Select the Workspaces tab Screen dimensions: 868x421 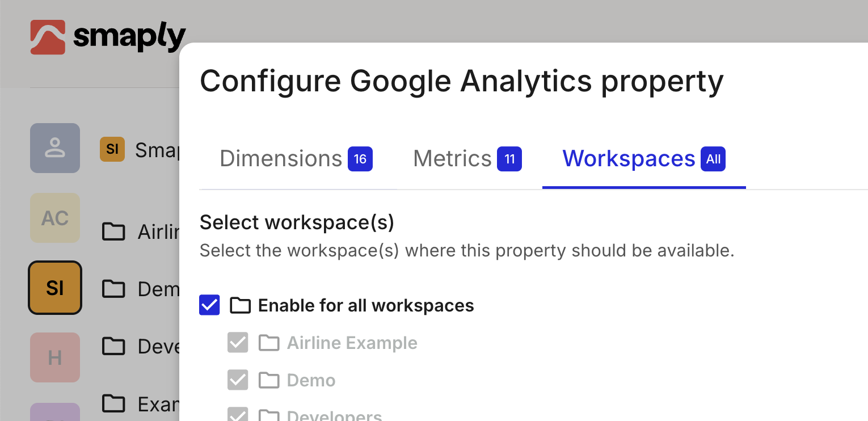[x=644, y=159]
